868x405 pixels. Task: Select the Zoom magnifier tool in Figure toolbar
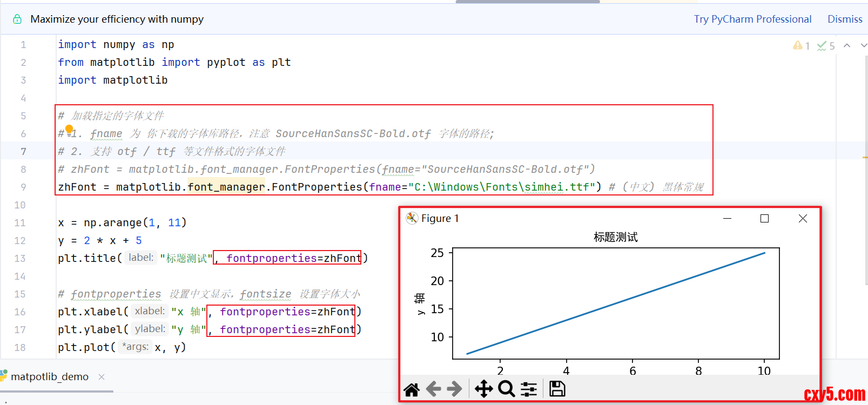pos(506,389)
